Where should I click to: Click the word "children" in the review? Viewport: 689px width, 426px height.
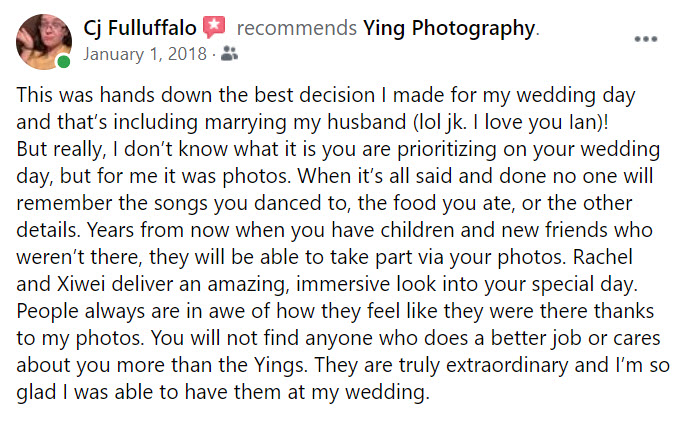pos(417,230)
